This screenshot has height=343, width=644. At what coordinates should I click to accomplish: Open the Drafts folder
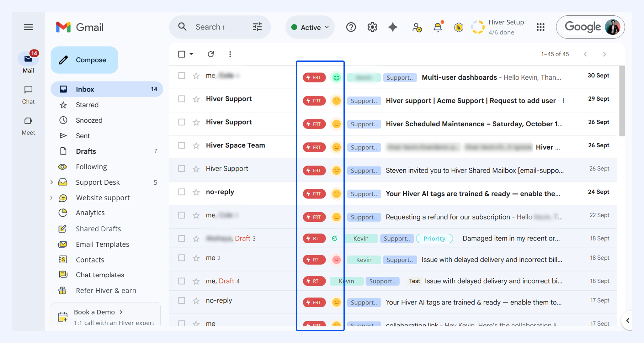pos(107,151)
